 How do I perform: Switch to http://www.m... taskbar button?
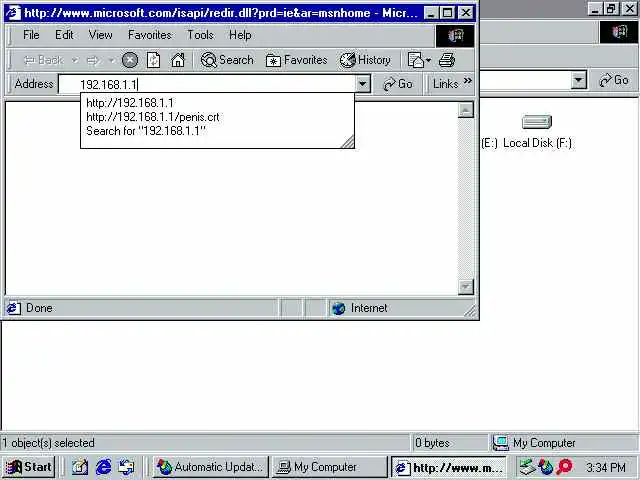(448, 467)
